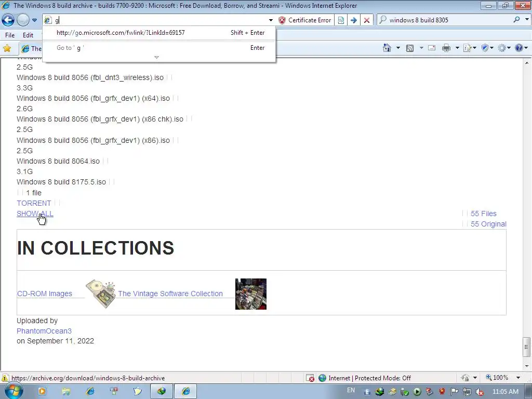Open the Edit menu
The width and height of the screenshot is (532, 399).
point(28,35)
